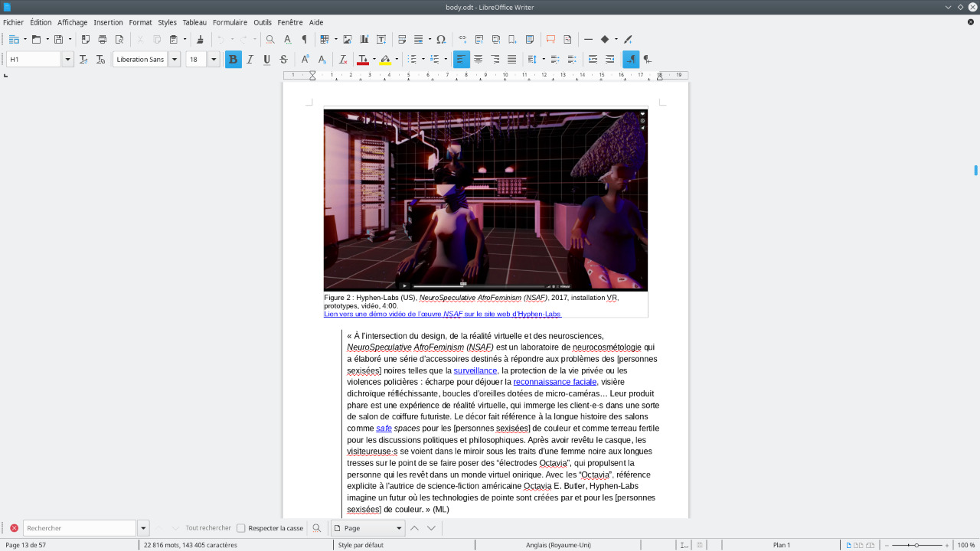Viewport: 980px width, 551px height.
Task: Click the Increase Indent icon
Action: (x=593, y=59)
